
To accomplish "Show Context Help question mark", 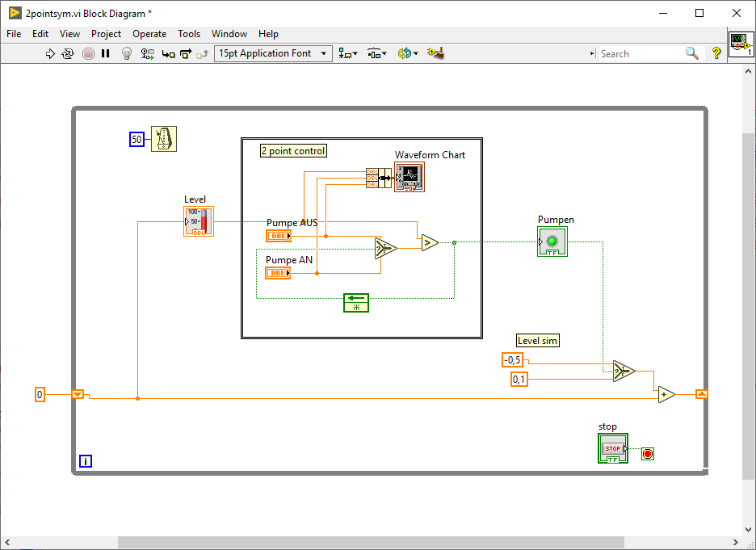I will click(x=716, y=53).
